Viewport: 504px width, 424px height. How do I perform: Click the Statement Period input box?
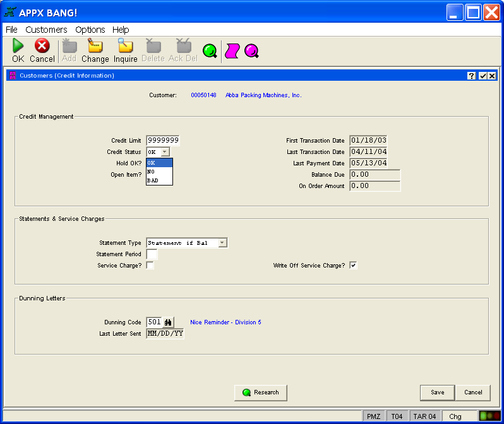tap(152, 254)
